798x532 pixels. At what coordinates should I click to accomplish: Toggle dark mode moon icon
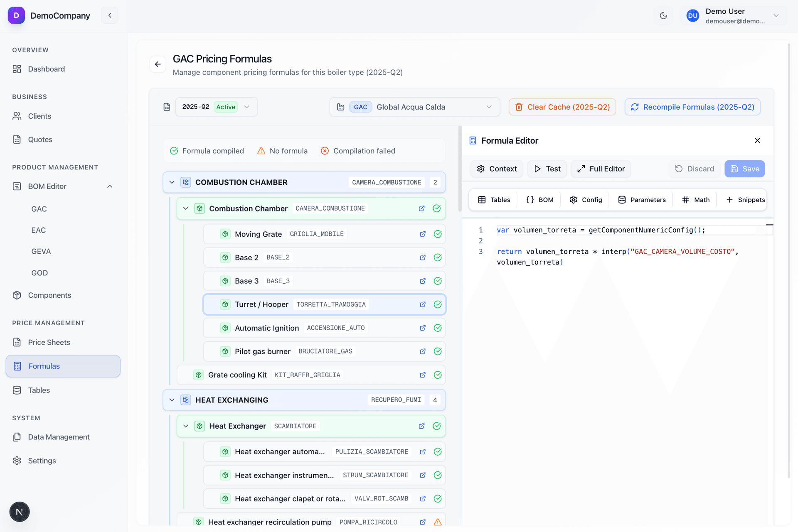coord(663,16)
